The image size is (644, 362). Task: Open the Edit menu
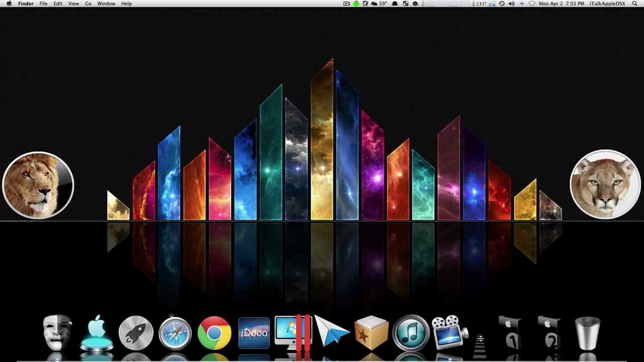[x=58, y=4]
